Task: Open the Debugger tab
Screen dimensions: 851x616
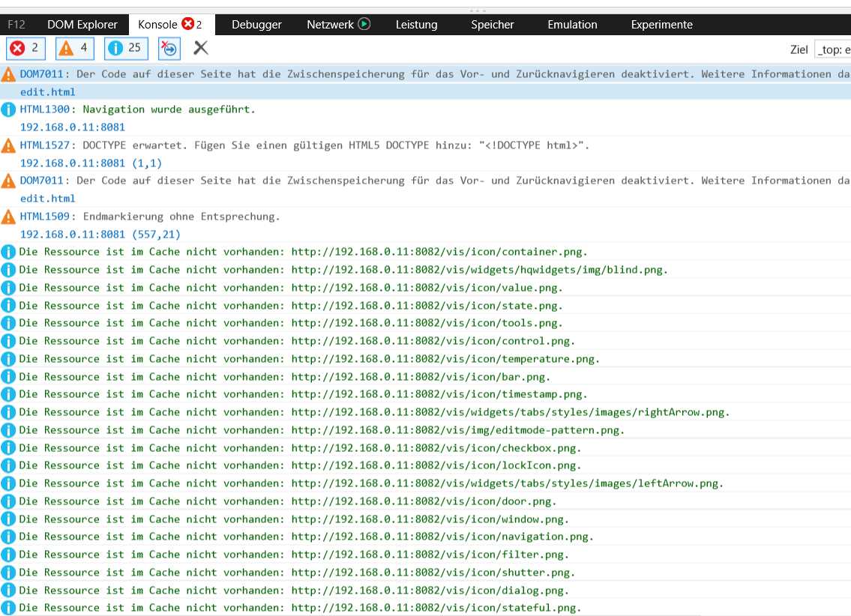Action: point(256,25)
